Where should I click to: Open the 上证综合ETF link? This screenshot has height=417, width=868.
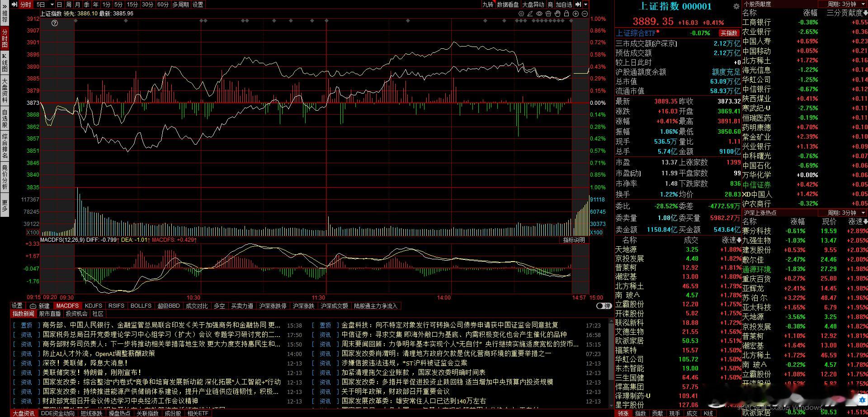tap(636, 33)
